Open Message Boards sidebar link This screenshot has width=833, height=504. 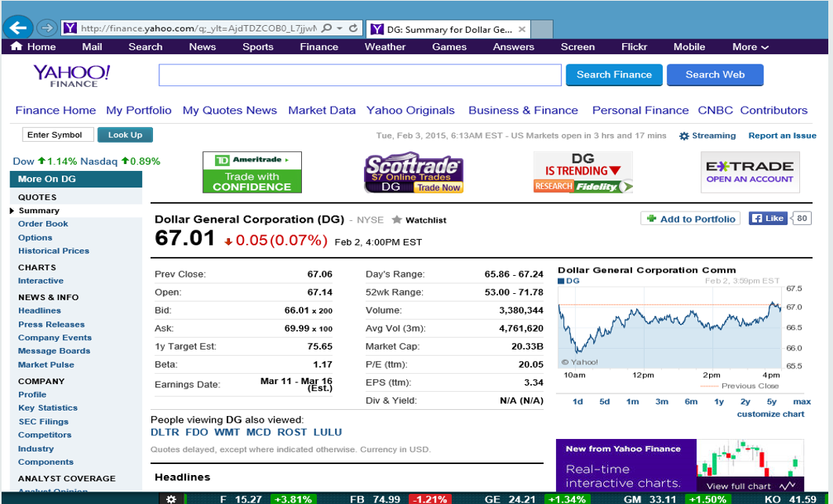[53, 350]
